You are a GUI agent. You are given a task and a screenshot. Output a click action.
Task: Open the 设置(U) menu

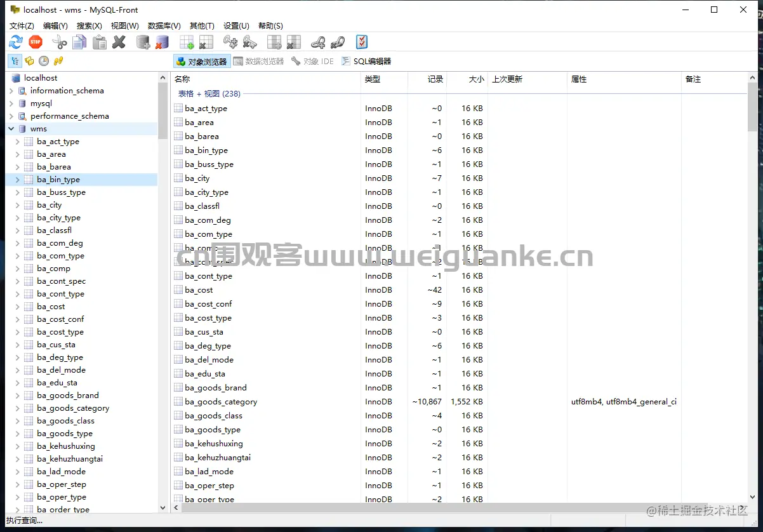[x=236, y=25]
